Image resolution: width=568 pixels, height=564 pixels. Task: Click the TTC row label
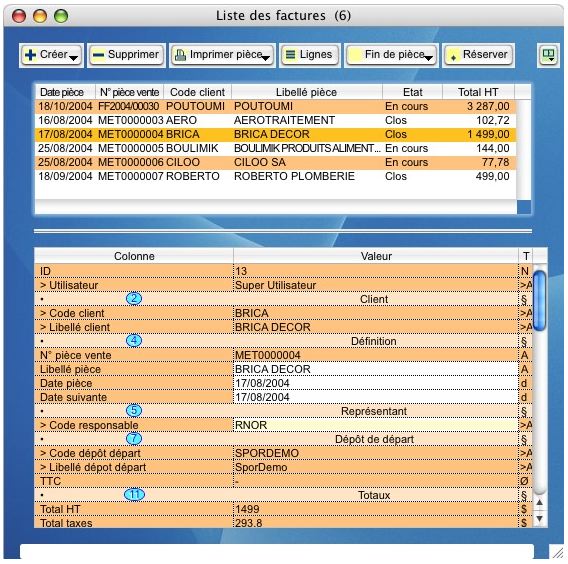click(x=51, y=481)
